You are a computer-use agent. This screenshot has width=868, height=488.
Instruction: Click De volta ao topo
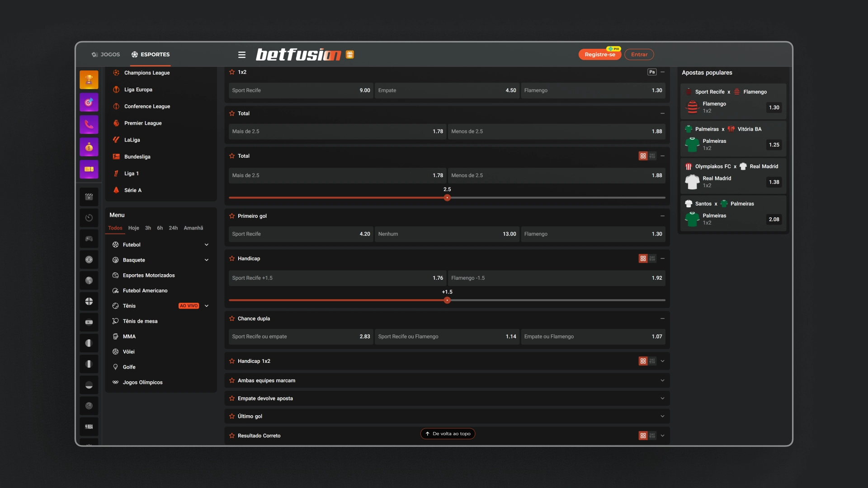pyautogui.click(x=448, y=433)
